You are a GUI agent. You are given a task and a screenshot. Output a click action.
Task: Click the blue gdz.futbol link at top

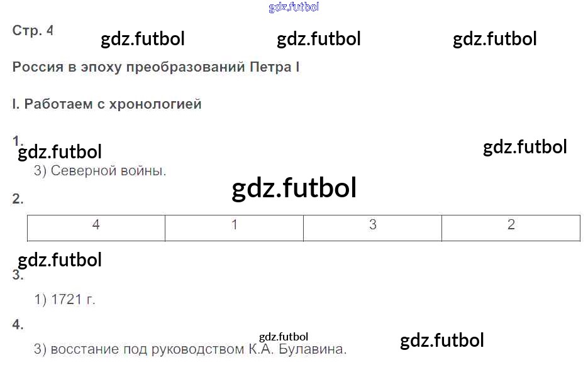(x=294, y=8)
